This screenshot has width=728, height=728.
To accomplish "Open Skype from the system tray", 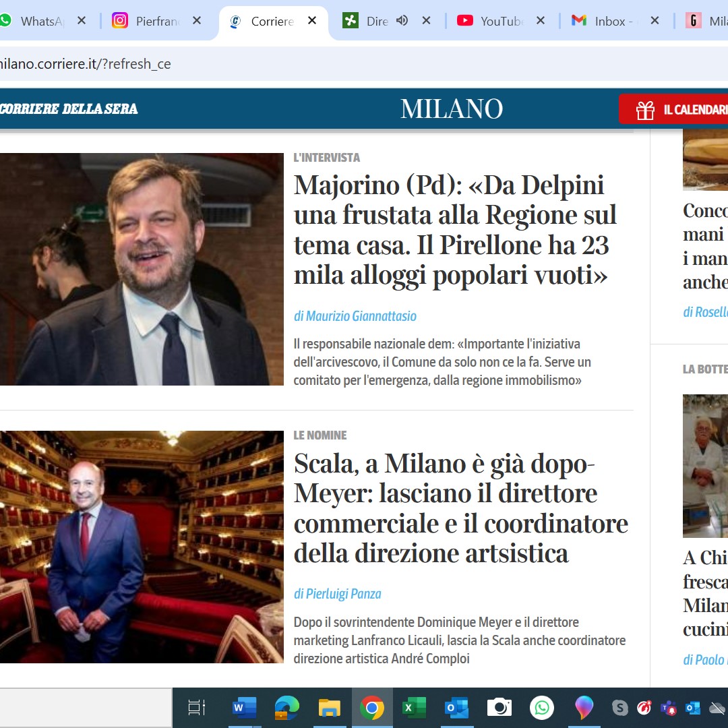I will tap(620, 708).
